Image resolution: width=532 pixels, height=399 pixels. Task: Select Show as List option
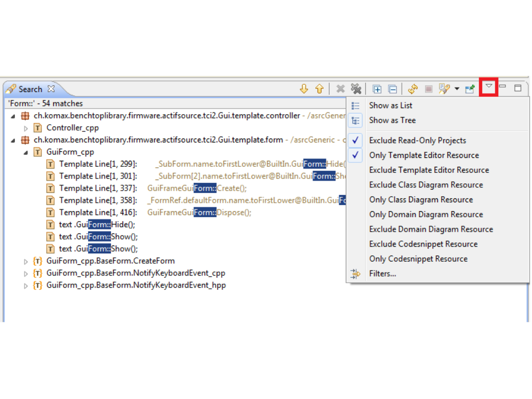point(391,106)
